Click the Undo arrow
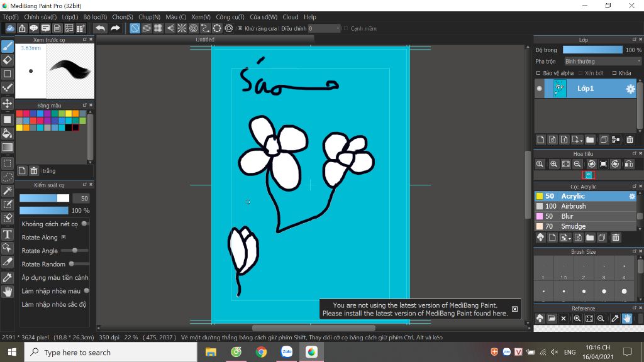644x362 pixels. click(100, 28)
